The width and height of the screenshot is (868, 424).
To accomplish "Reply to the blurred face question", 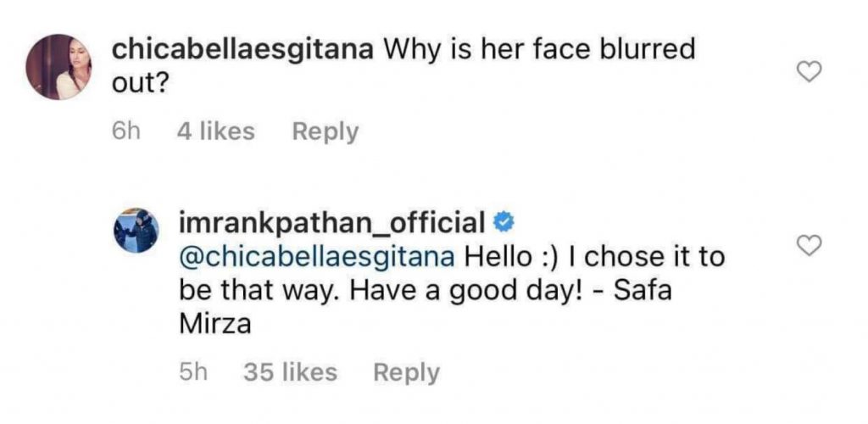I will point(325,131).
